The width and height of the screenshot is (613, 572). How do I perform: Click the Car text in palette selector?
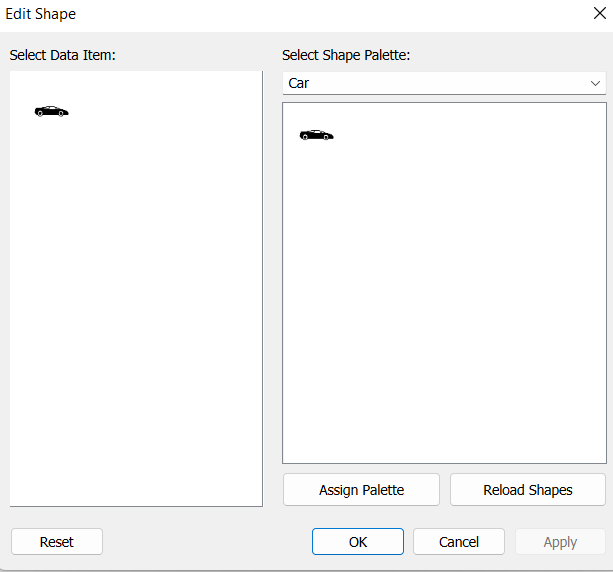(299, 83)
